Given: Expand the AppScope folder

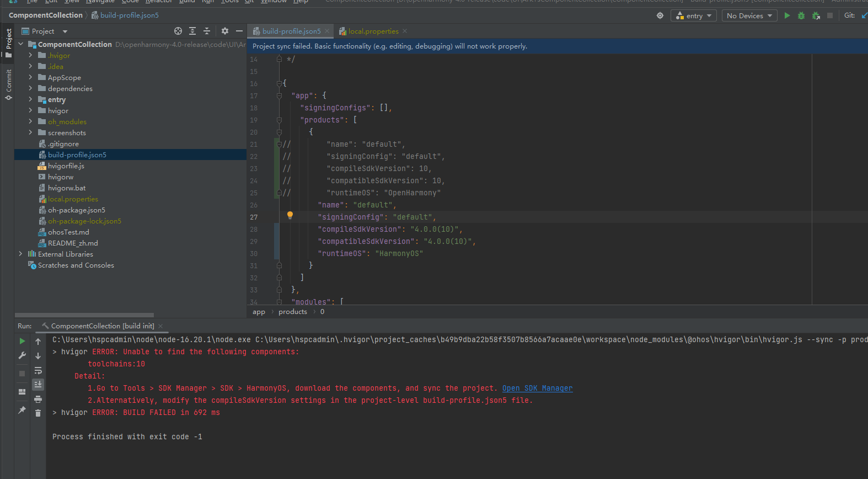Looking at the screenshot, I should pyautogui.click(x=30, y=77).
